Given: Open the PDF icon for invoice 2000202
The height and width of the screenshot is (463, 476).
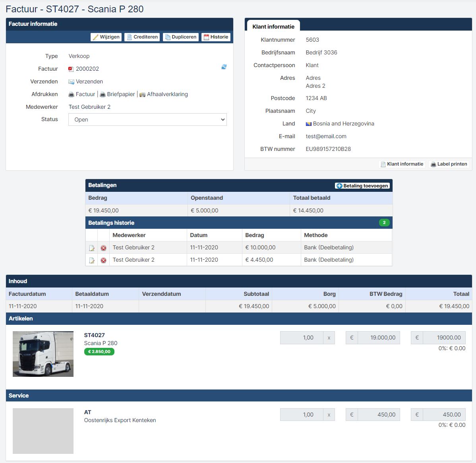Looking at the screenshot, I should coord(71,69).
